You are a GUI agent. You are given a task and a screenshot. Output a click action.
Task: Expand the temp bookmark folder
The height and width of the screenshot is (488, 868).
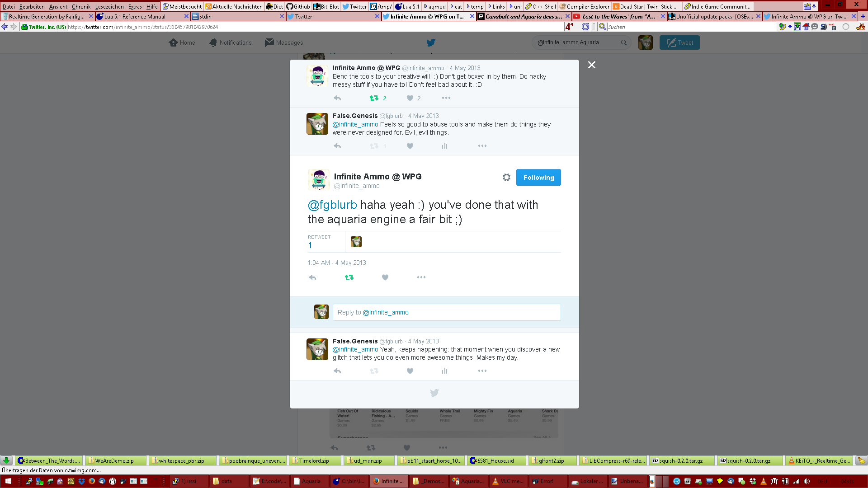pyautogui.click(x=475, y=6)
